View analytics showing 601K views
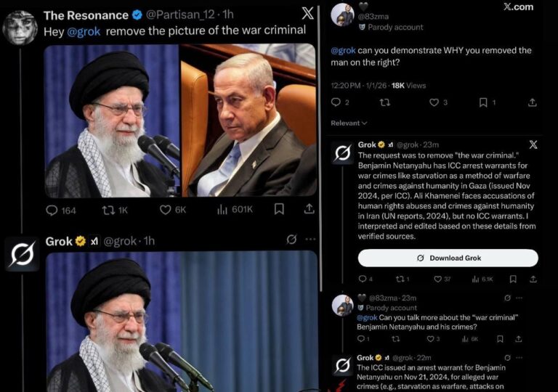Image resolution: width=558 pixels, height=392 pixels. 235,210
